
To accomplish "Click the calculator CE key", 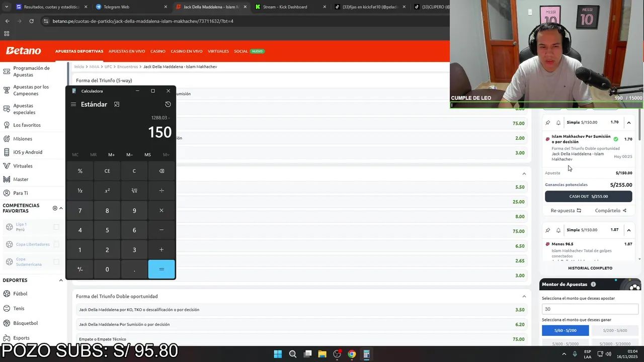I will click(x=107, y=171).
